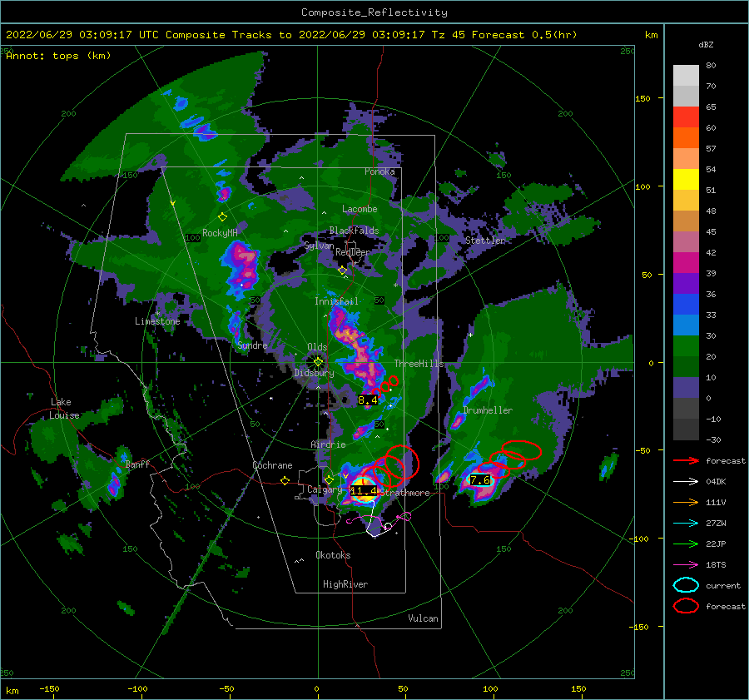Click the dBZ legend heading
The image size is (749, 700).
point(706,44)
